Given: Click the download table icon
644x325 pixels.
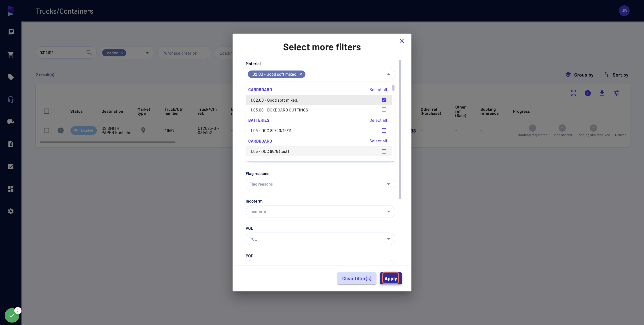Looking at the screenshot, I should (602, 93).
